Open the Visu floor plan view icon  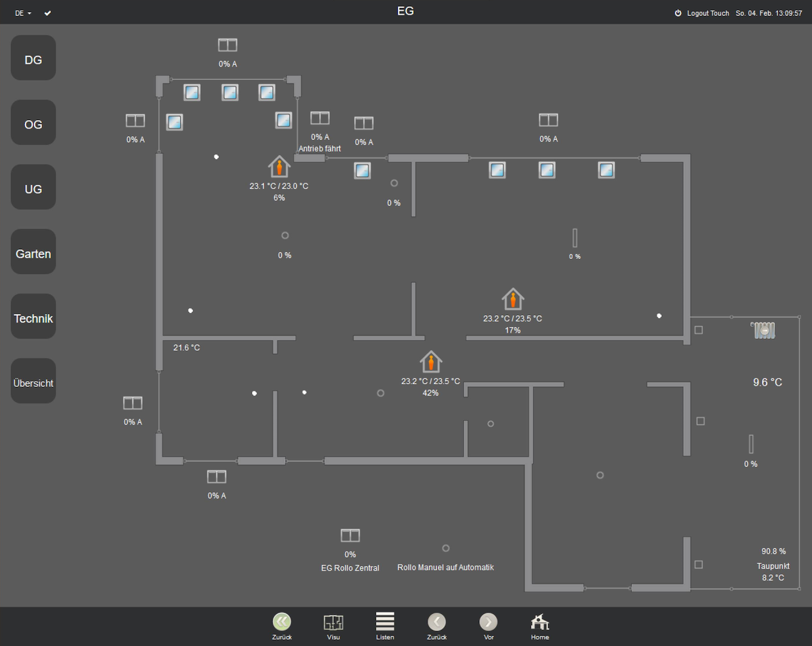point(333,621)
